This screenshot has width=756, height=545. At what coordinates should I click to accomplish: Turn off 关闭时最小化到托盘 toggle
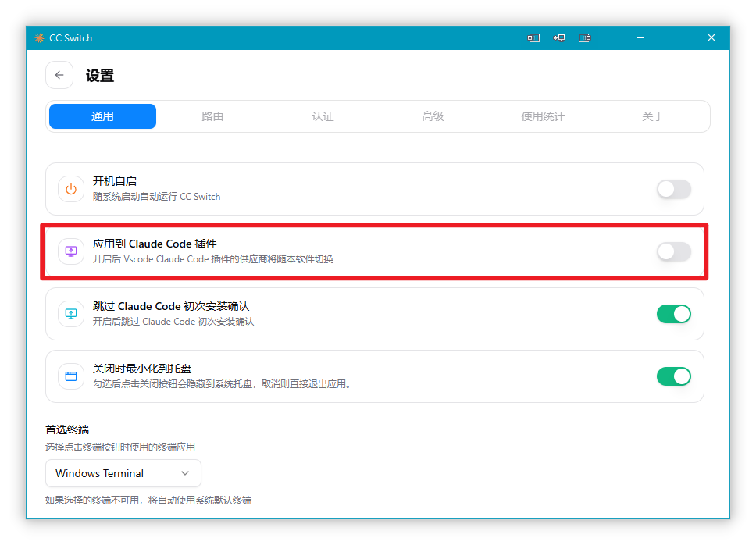pos(673,376)
